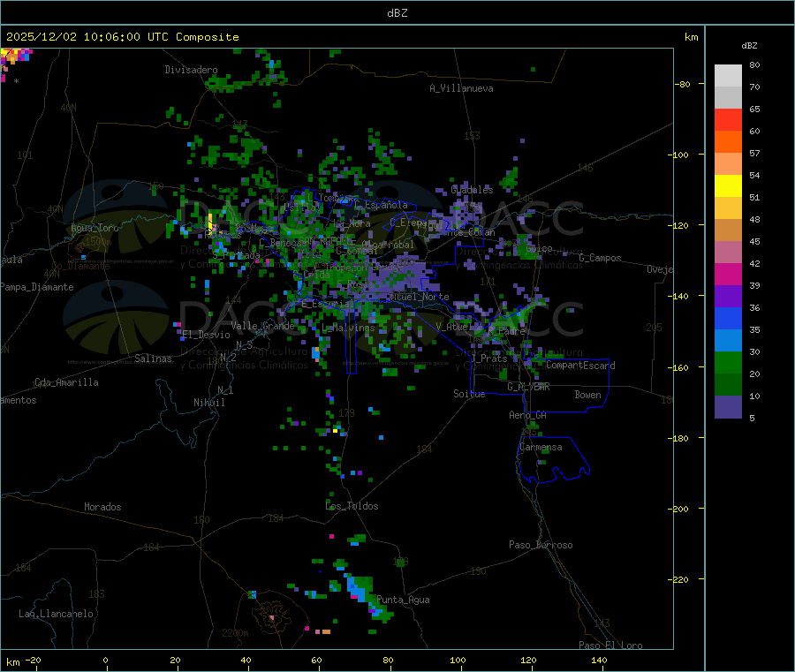Pick the white 70-80 dBZ legend swatch

pyautogui.click(x=728, y=76)
